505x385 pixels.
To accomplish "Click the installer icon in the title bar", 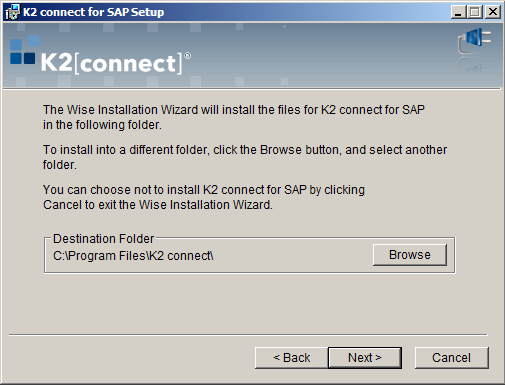I will pos(12,12).
